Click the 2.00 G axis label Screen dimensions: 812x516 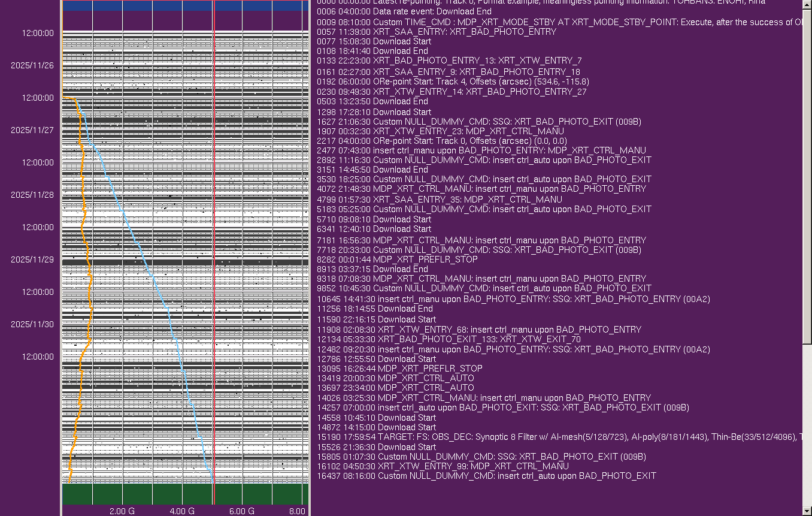point(122,511)
